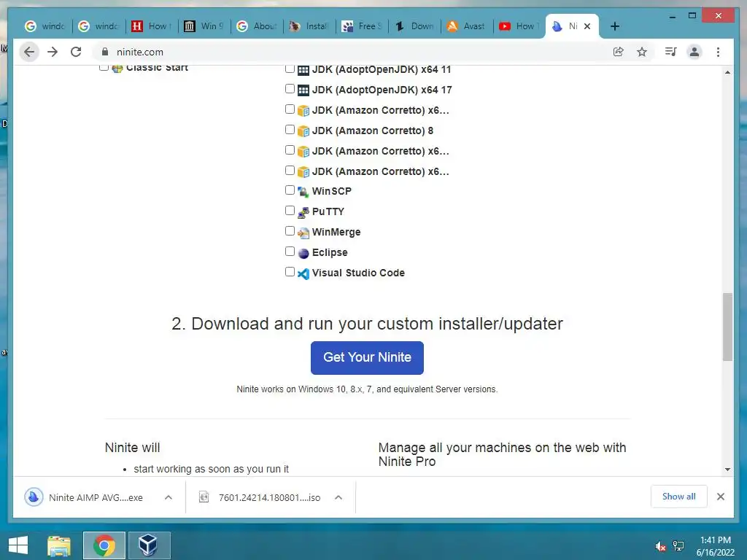This screenshot has width=747, height=560.
Task: Tick the PuTTY checkbox
Action: click(290, 211)
